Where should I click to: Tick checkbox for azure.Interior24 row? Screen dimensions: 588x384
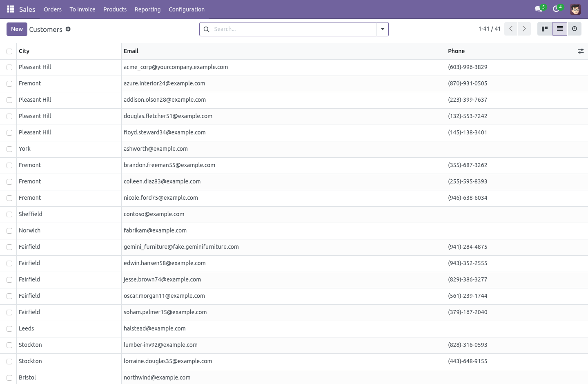(x=9, y=84)
